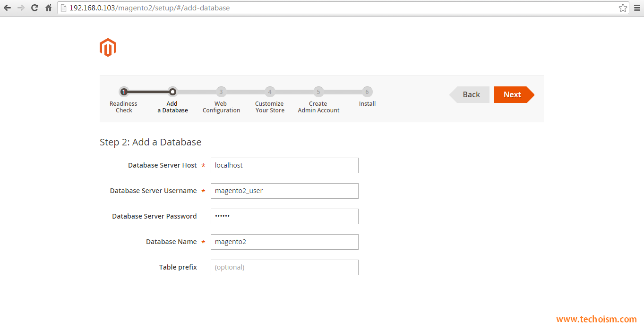This screenshot has height=330, width=644.
Task: Select step 2 Add a Database marker
Action: point(172,92)
